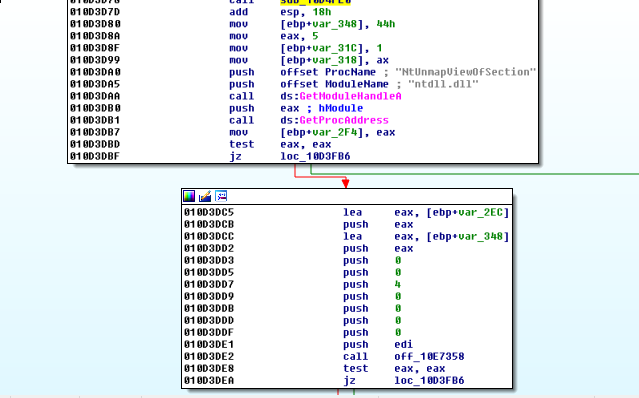Click the jz mnemonic at 010D3DBF
The height and width of the screenshot is (398, 639).
[235, 156]
